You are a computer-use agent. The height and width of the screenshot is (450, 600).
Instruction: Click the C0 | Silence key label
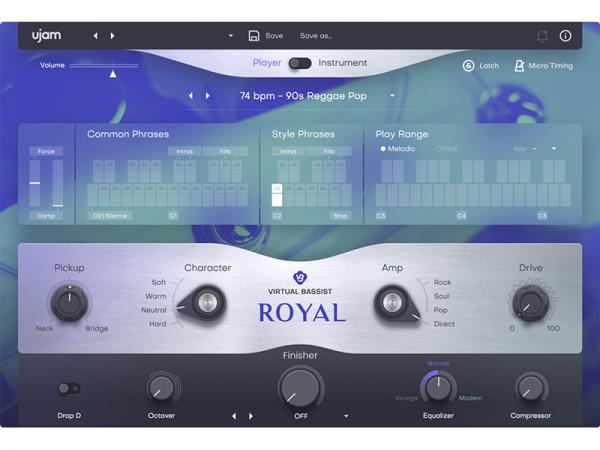coord(109,216)
